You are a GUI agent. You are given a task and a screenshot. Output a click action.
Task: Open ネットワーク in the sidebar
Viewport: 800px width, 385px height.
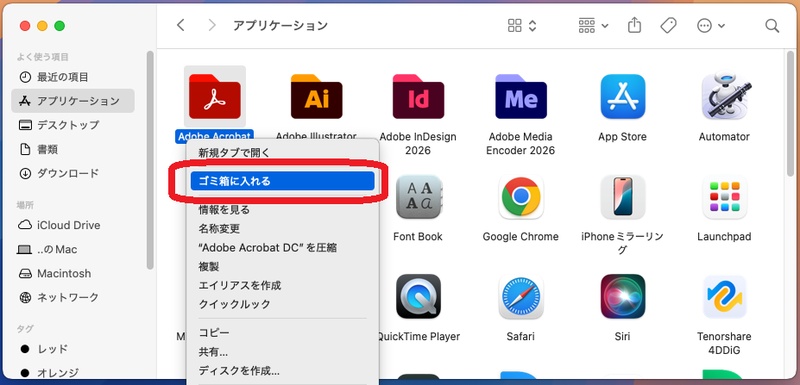[x=73, y=297]
